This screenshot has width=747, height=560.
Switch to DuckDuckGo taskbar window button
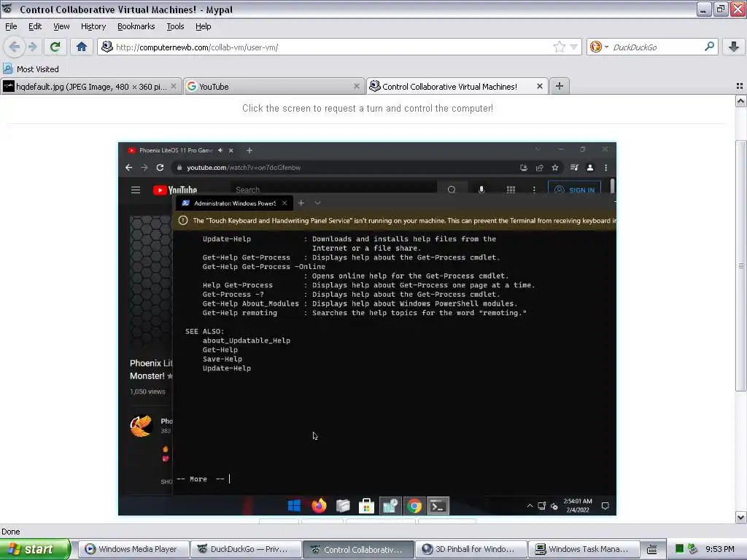point(245,549)
